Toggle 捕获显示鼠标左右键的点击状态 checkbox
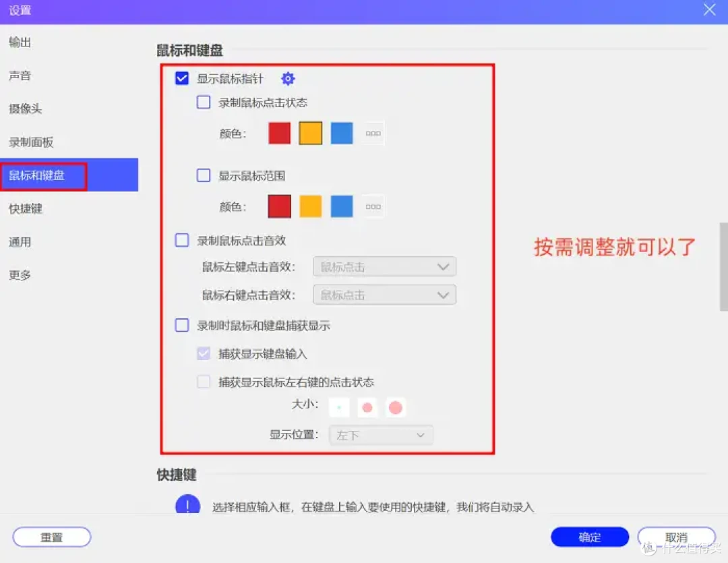 coord(204,382)
